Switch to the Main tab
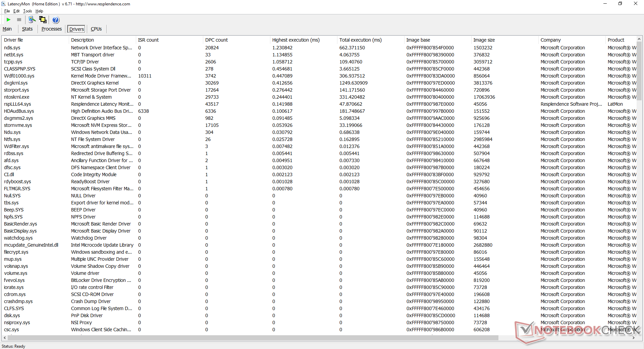Image resolution: width=644 pixels, height=349 pixels. point(7,29)
